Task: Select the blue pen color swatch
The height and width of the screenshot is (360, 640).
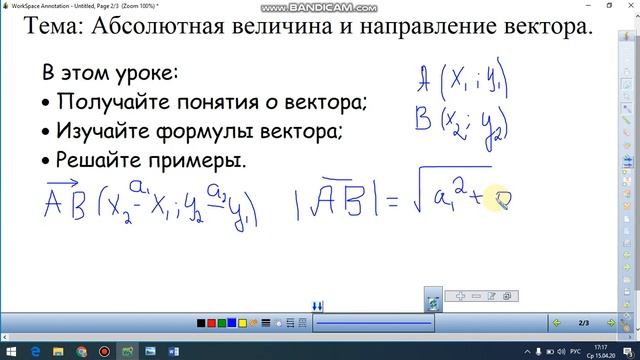Action: [x=232, y=322]
